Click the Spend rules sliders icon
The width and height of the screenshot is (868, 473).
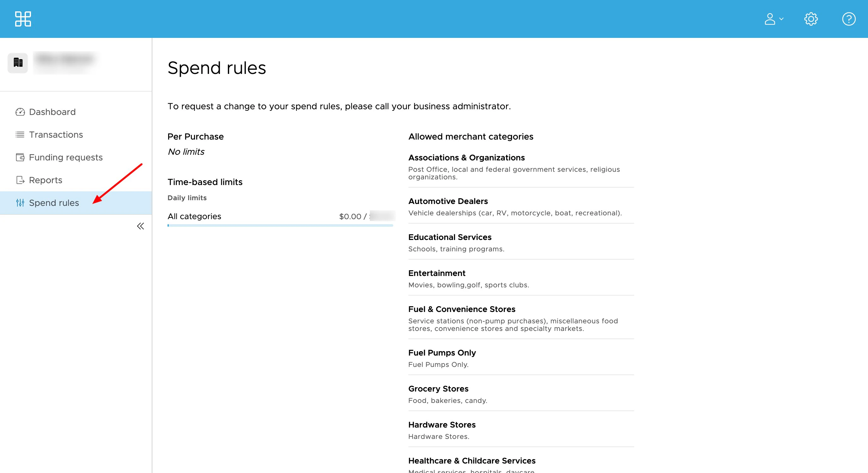(20, 203)
